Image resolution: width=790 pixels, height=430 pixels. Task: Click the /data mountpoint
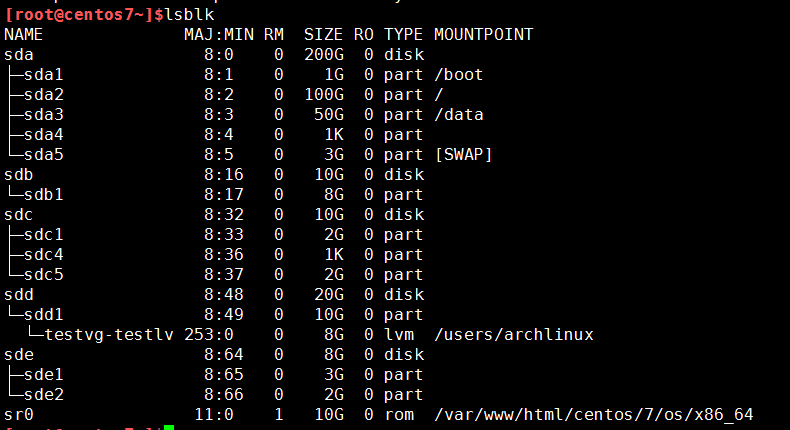[x=458, y=114]
